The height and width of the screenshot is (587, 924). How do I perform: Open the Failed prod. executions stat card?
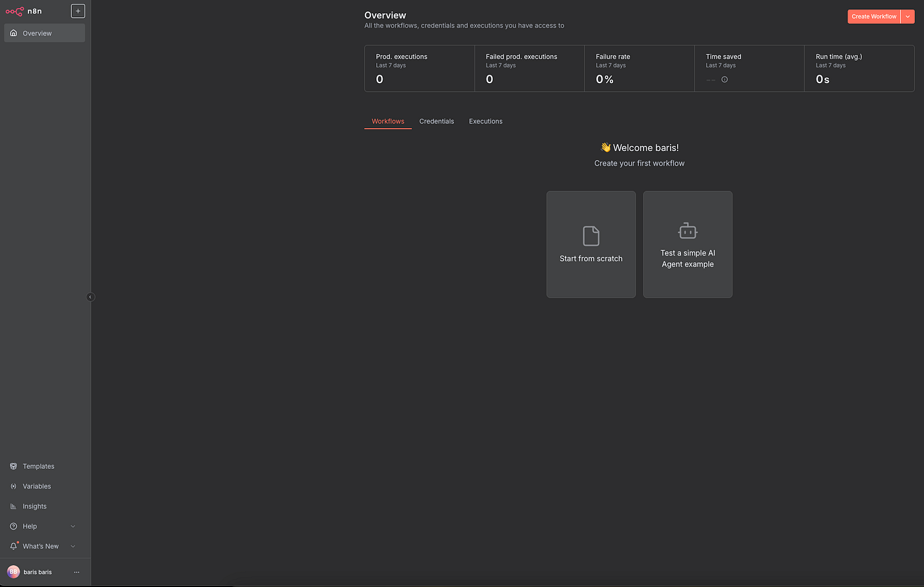(529, 69)
